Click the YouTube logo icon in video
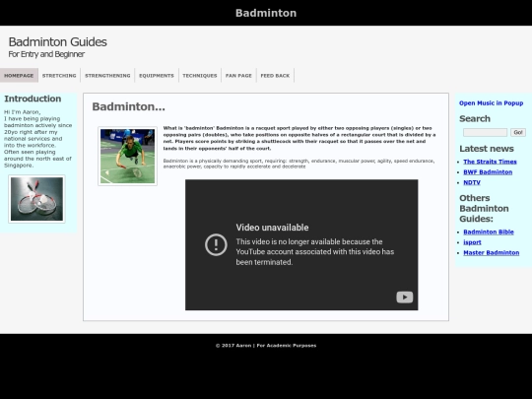The width and height of the screenshot is (532, 399). (x=405, y=298)
